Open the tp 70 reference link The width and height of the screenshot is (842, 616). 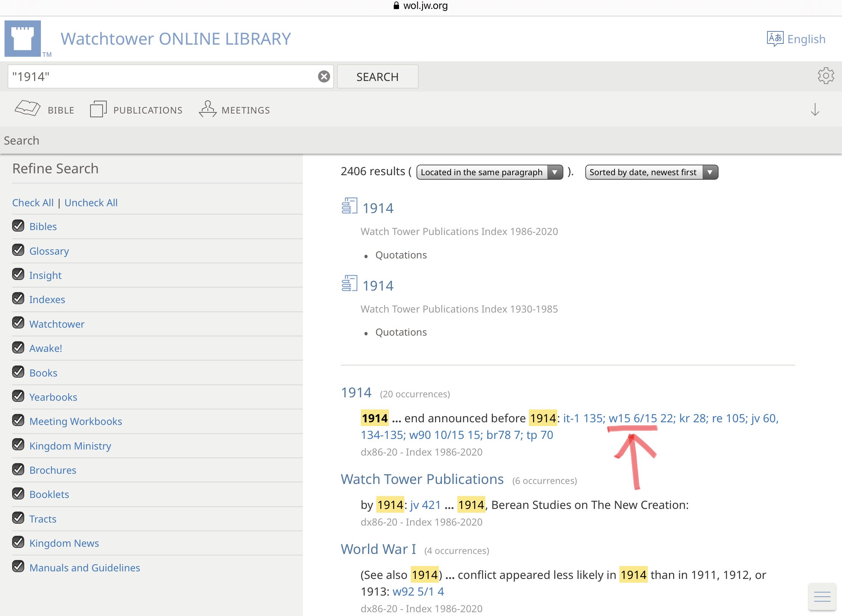pyautogui.click(x=540, y=435)
